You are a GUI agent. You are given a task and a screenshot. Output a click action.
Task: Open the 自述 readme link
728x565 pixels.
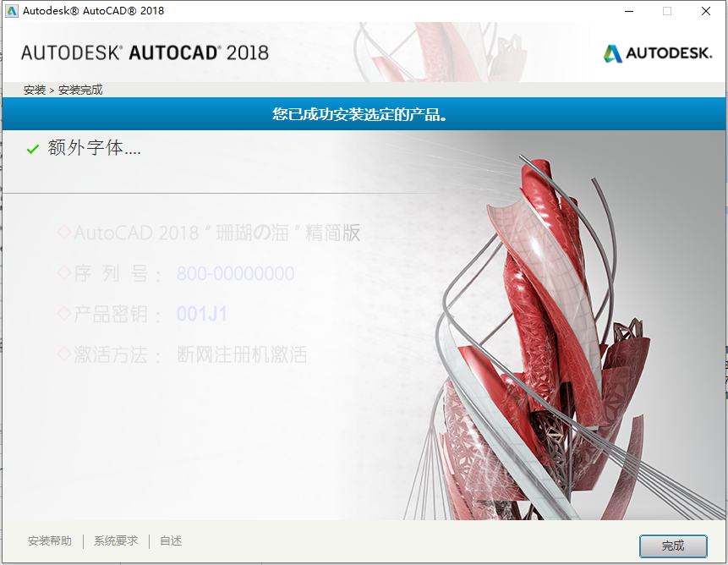point(170,540)
